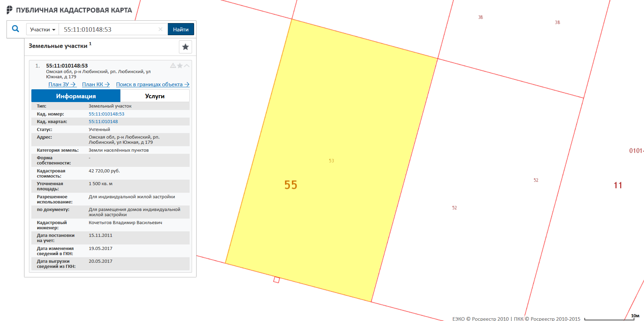Click the Найти search button

[x=181, y=29]
